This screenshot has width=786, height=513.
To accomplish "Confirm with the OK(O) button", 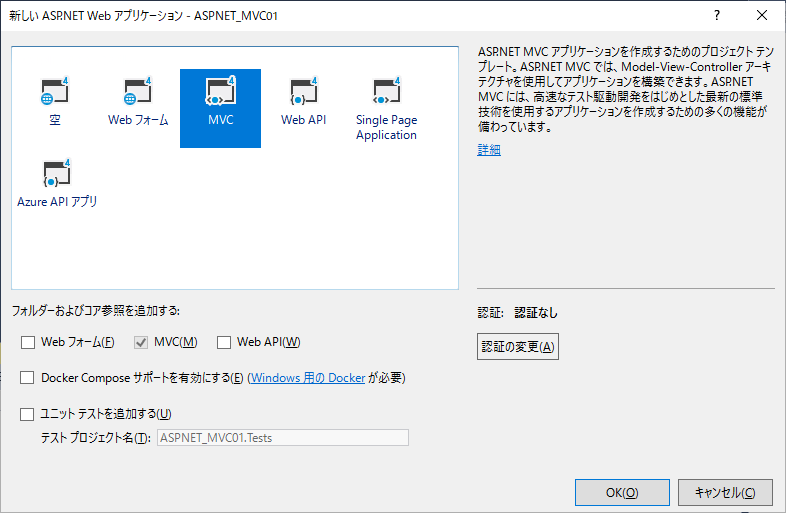I will [x=622, y=492].
